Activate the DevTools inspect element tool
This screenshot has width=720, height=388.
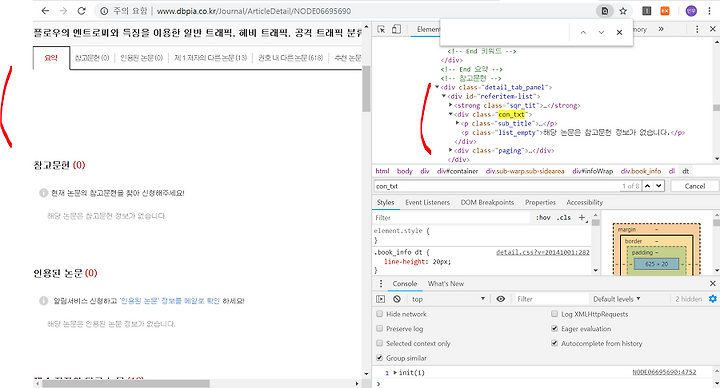pos(381,29)
